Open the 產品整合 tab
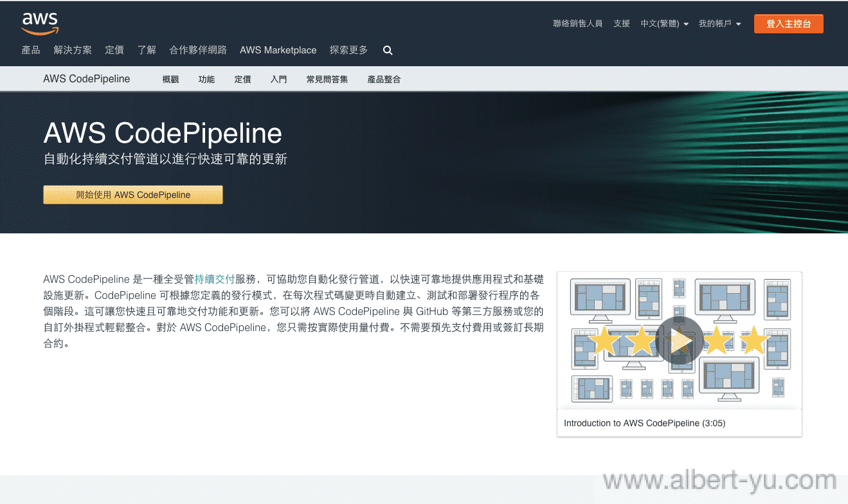Image resolution: width=848 pixels, height=504 pixels. tap(384, 80)
